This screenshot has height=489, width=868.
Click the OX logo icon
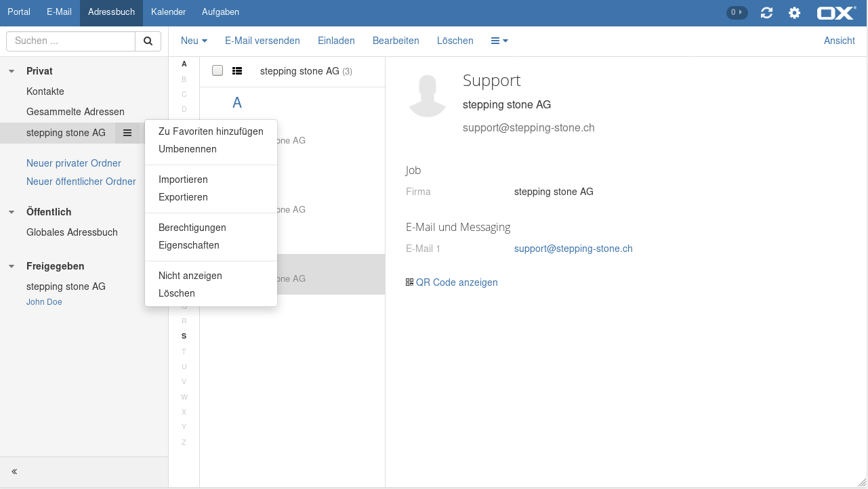tap(836, 12)
